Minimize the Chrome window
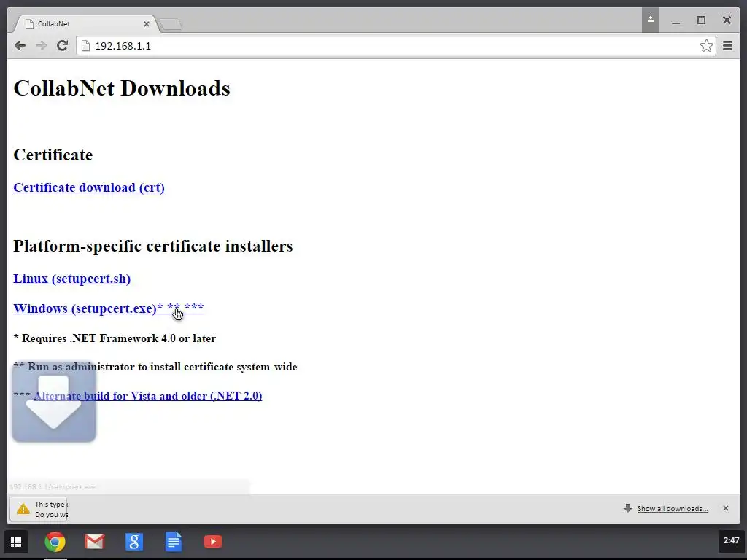The height and width of the screenshot is (560, 747). (676, 21)
